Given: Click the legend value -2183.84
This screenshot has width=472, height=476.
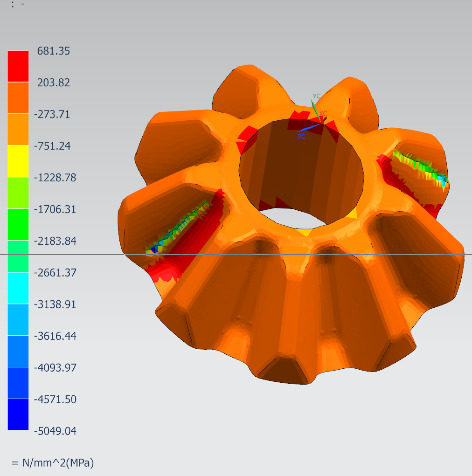Looking at the screenshot, I should pyautogui.click(x=55, y=241).
